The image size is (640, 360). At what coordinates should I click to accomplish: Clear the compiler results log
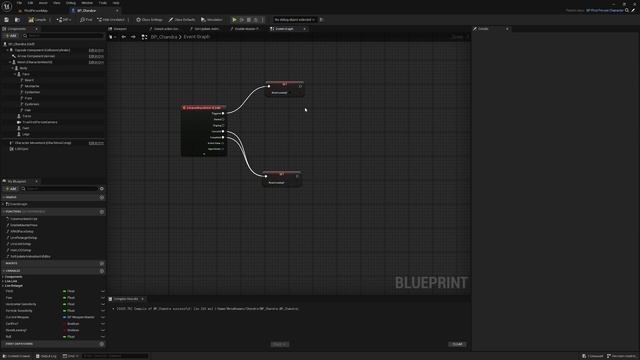point(457,344)
